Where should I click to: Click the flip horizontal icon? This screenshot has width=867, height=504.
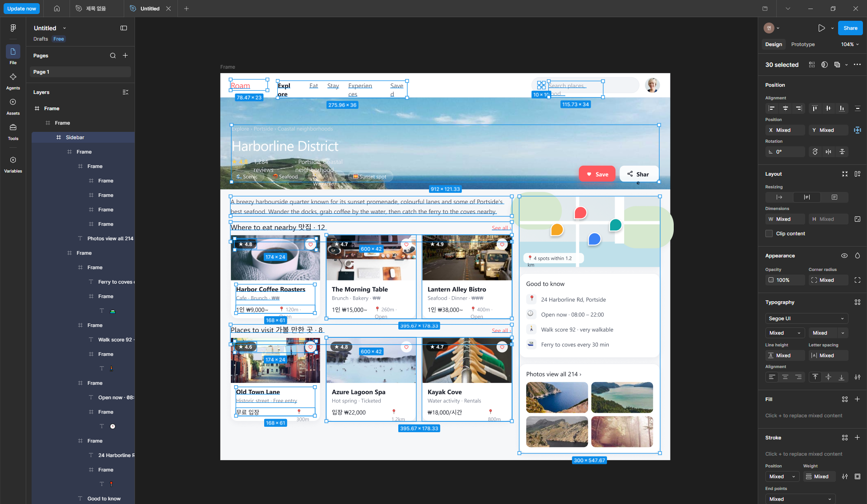[829, 152]
